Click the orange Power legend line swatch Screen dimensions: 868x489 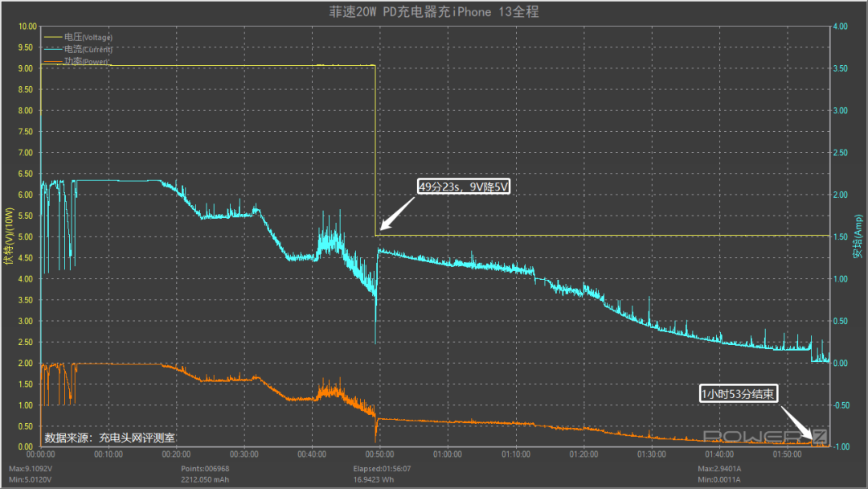point(52,61)
